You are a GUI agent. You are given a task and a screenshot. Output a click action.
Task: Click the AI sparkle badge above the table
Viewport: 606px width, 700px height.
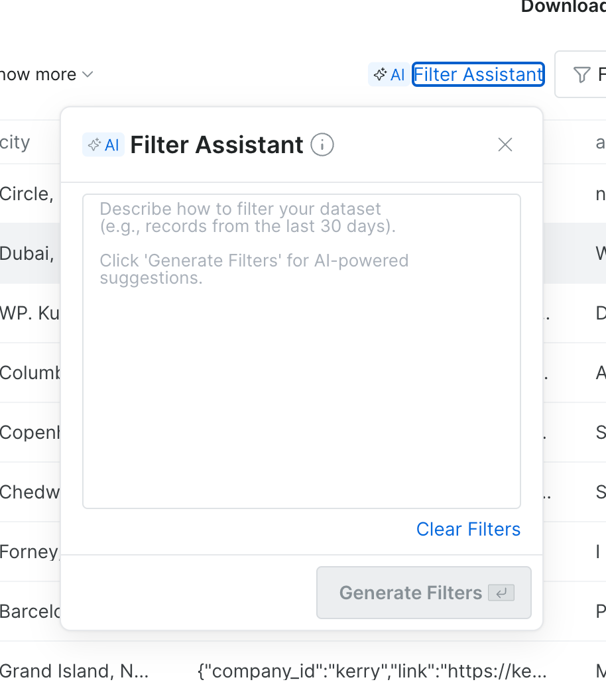tap(389, 74)
